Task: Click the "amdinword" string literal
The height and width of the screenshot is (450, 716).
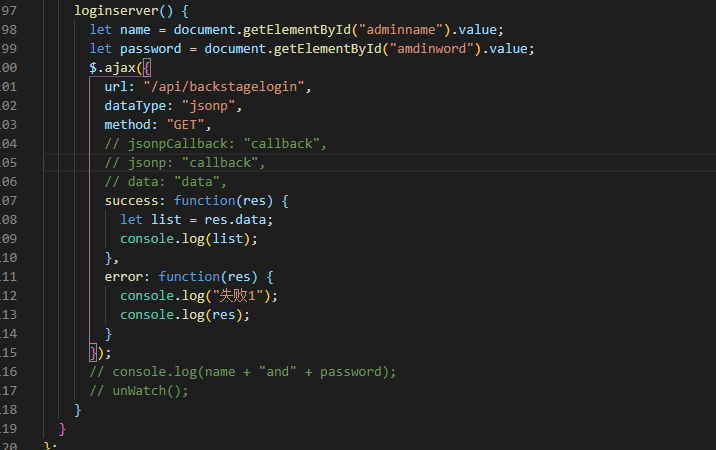Action: pyautogui.click(x=432, y=49)
